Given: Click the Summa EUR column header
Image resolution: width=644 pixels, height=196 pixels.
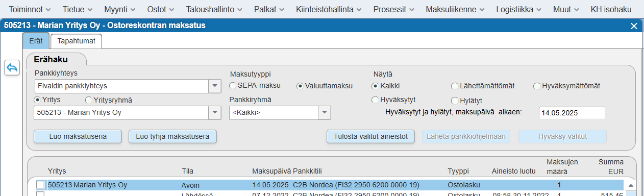Looking at the screenshot, I should (611, 166).
